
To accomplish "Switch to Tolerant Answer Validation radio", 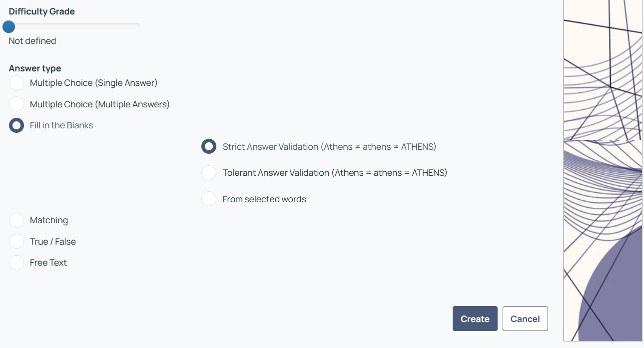I will (209, 173).
